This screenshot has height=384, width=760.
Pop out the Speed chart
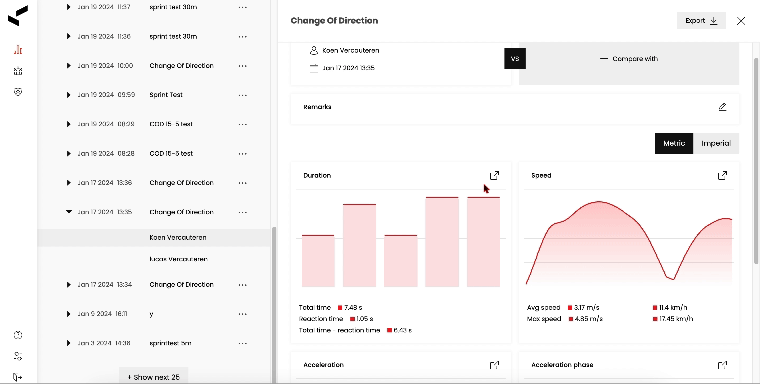click(x=722, y=176)
